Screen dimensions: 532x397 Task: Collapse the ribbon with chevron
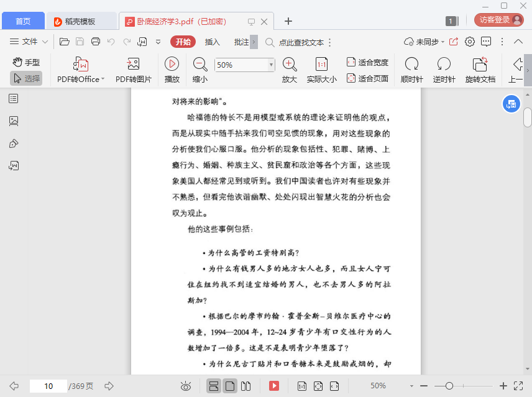pyautogui.click(x=518, y=42)
